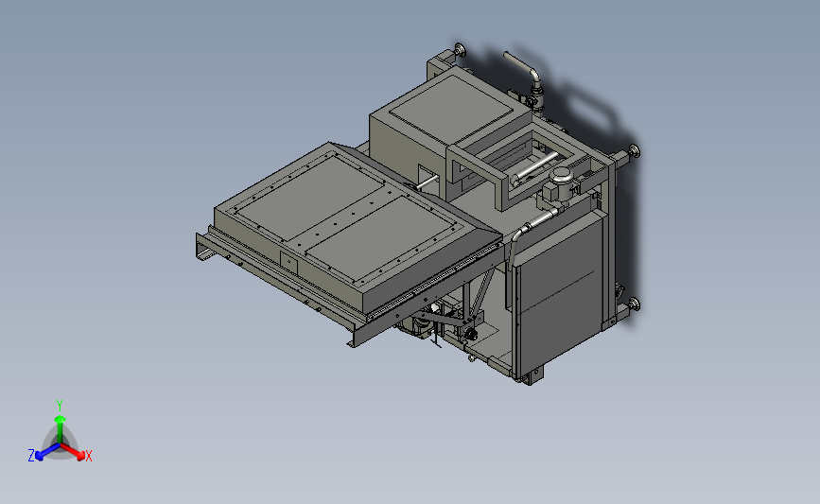Select the raised box enclosure top face

(x=450, y=108)
